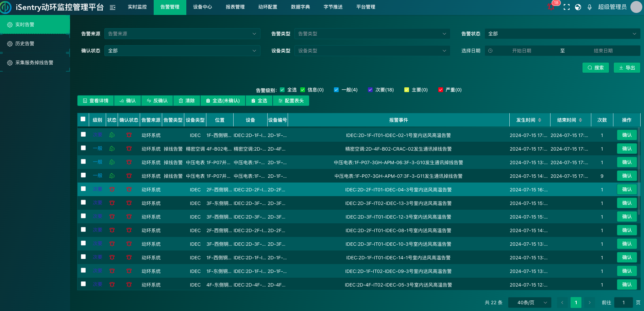Viewport: 644px width, 311px height.
Task: Open the 动环配置 top menu
Action: point(268,7)
